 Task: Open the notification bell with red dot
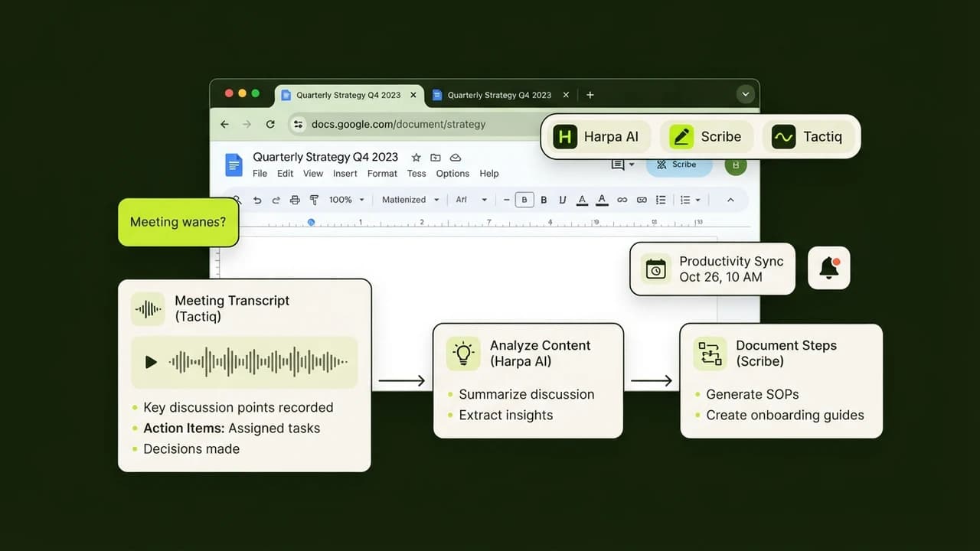(828, 268)
